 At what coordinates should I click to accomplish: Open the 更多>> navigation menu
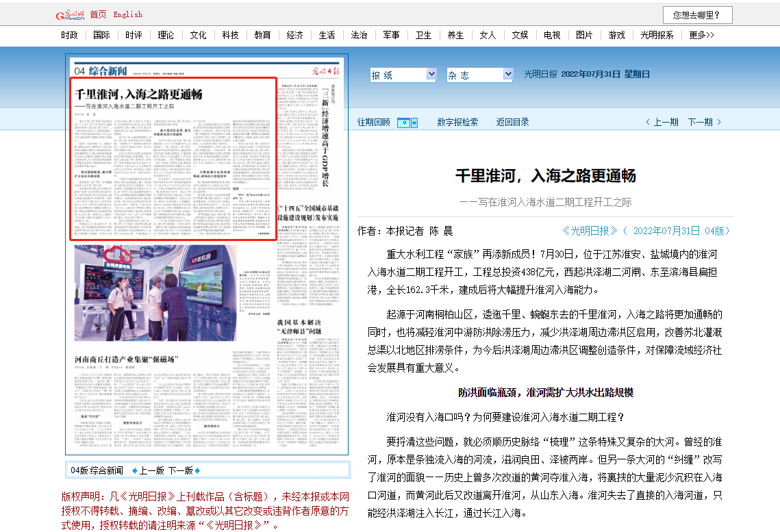click(701, 35)
